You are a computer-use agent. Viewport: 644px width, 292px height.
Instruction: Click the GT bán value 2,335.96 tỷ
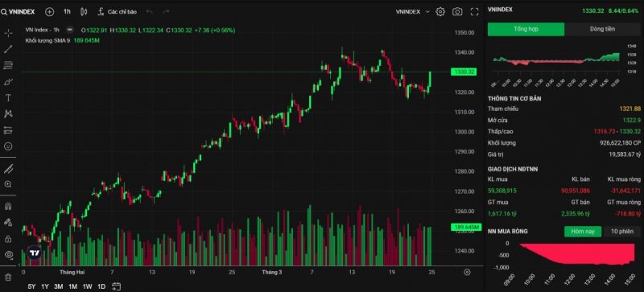[575, 213]
